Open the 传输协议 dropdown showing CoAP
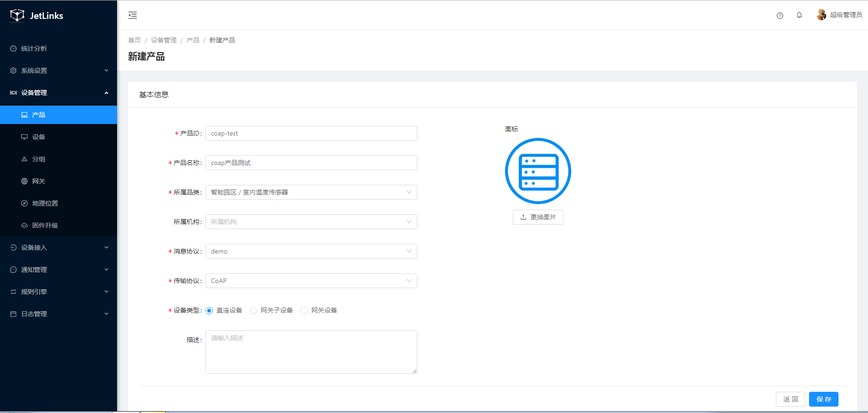 click(x=311, y=281)
